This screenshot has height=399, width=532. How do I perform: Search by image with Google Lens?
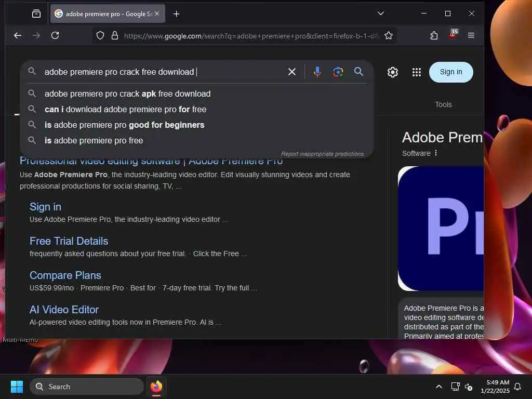(338, 72)
